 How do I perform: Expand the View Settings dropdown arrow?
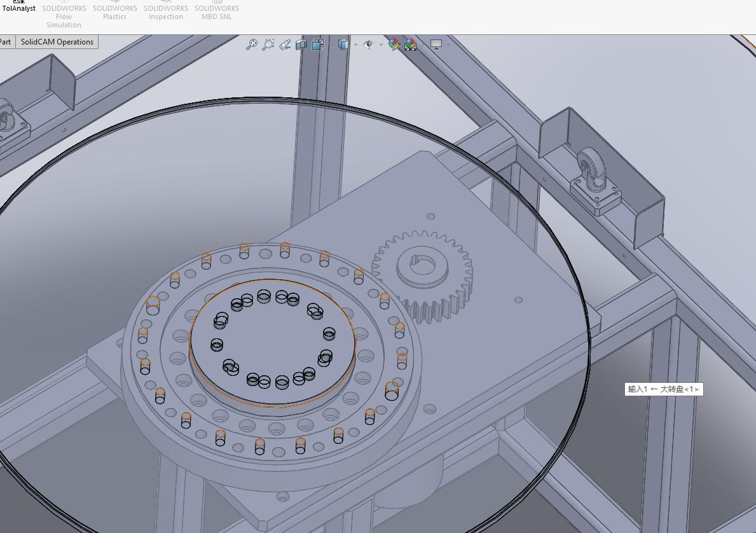click(448, 45)
